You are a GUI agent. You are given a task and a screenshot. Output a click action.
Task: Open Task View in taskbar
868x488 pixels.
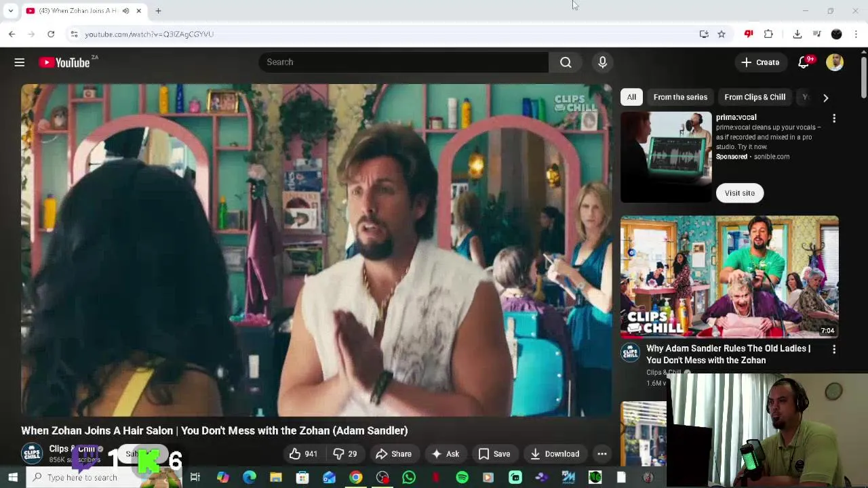[x=195, y=478]
